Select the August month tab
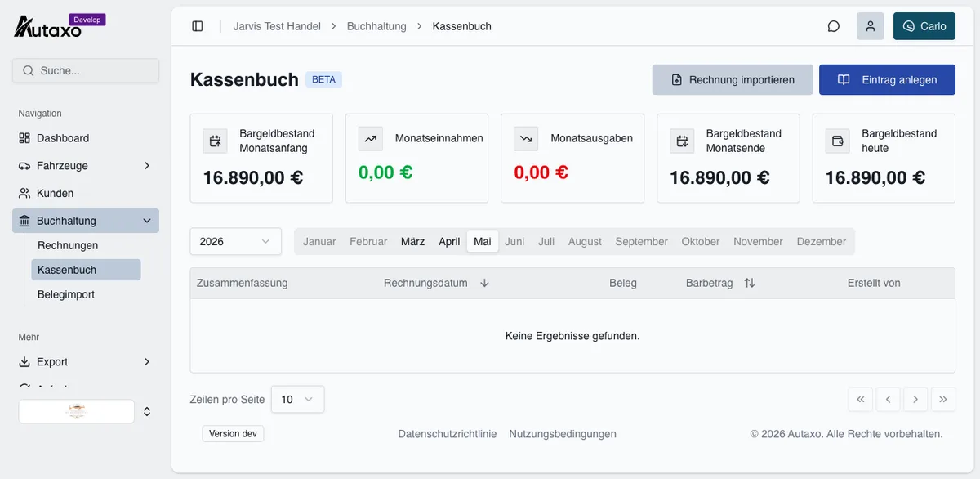Image resolution: width=980 pixels, height=479 pixels. (585, 242)
